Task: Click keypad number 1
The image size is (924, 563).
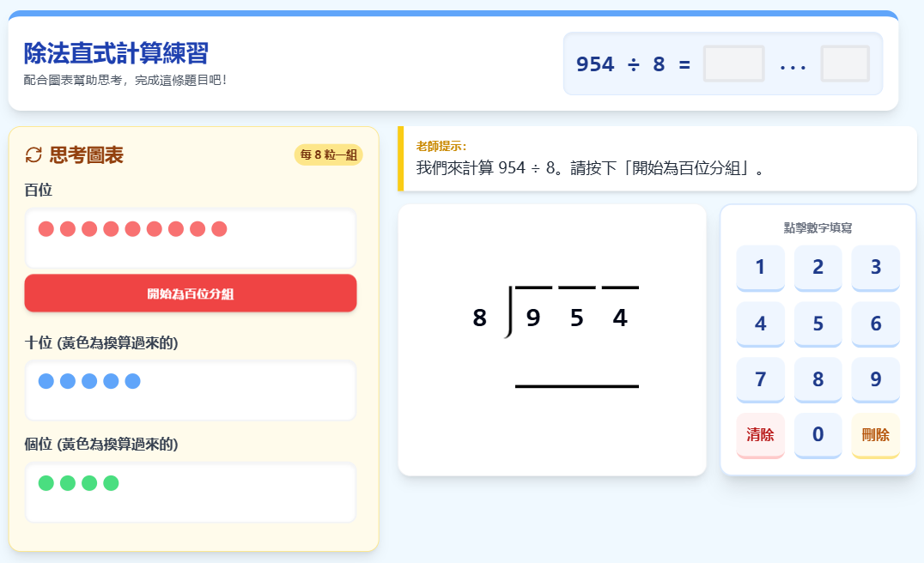Action: point(760,268)
